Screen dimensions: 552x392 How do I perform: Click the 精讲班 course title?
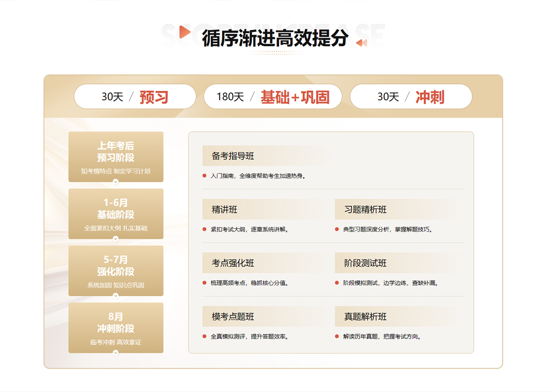click(223, 209)
